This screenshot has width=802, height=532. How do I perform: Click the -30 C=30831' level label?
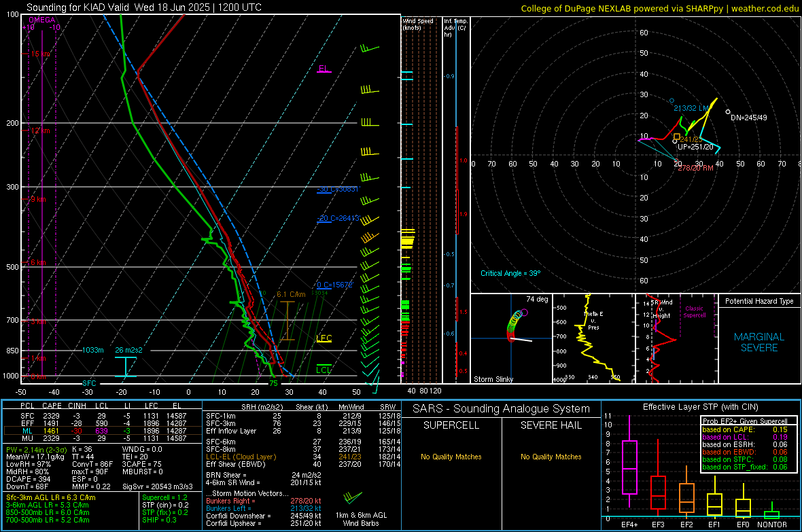click(338, 190)
